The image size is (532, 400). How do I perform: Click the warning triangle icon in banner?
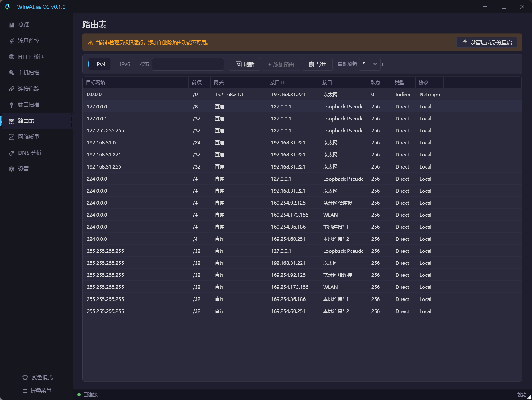pyautogui.click(x=90, y=43)
